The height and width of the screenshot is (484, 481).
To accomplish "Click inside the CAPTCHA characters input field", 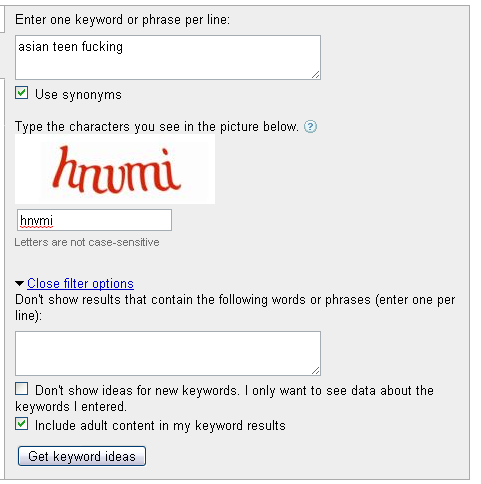I will [94, 220].
